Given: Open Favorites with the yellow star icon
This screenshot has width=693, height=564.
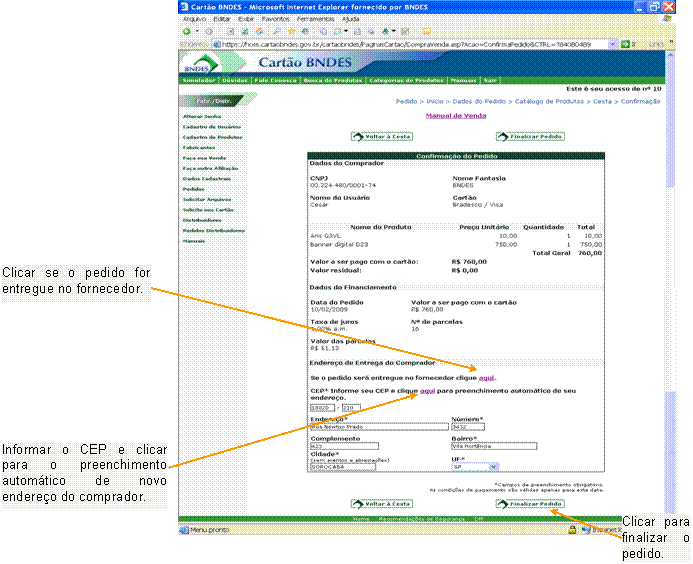Looking at the screenshot, I should [x=292, y=31].
